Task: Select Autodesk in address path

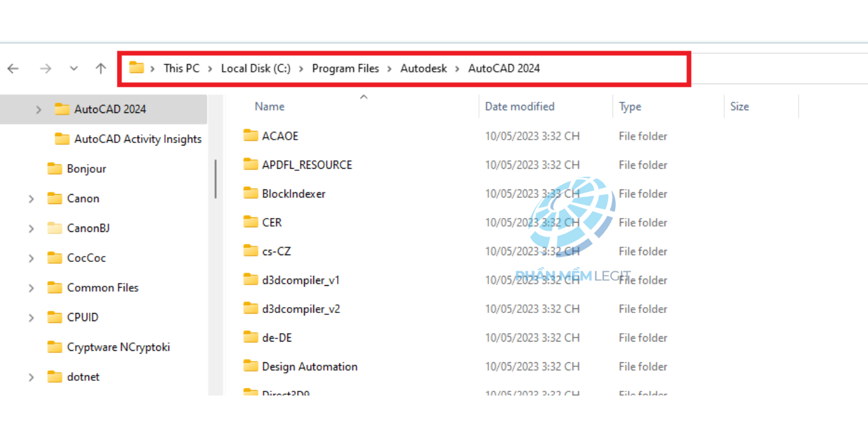Action: (x=424, y=68)
